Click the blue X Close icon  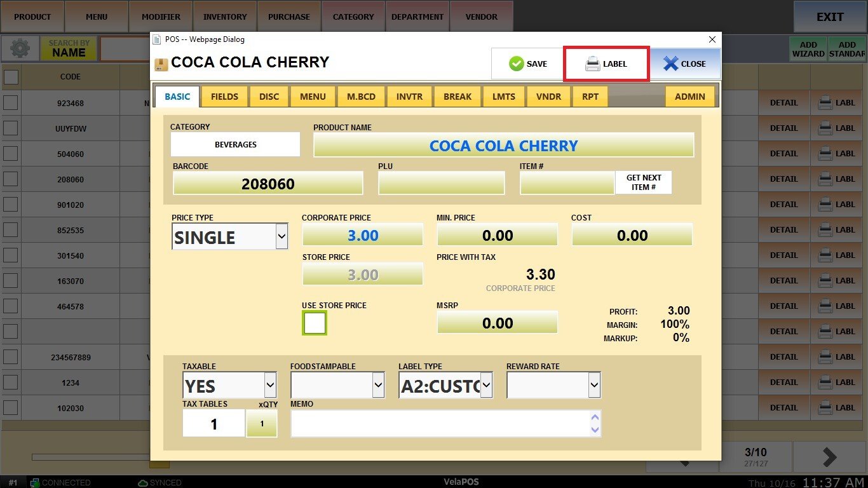coord(670,64)
